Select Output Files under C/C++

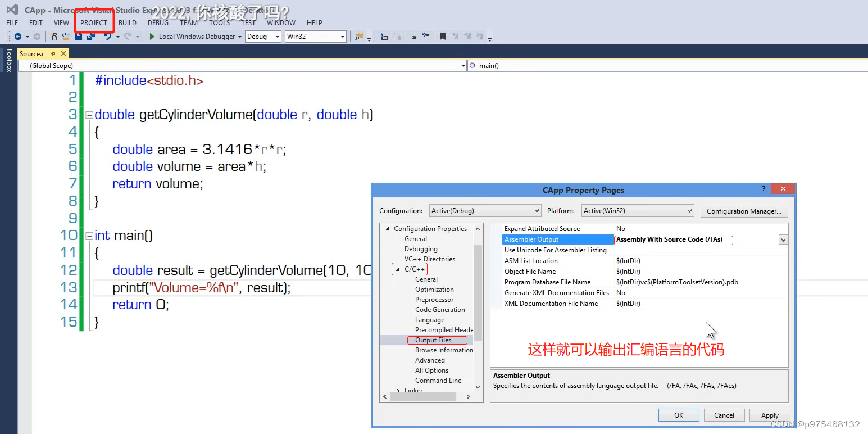click(433, 340)
